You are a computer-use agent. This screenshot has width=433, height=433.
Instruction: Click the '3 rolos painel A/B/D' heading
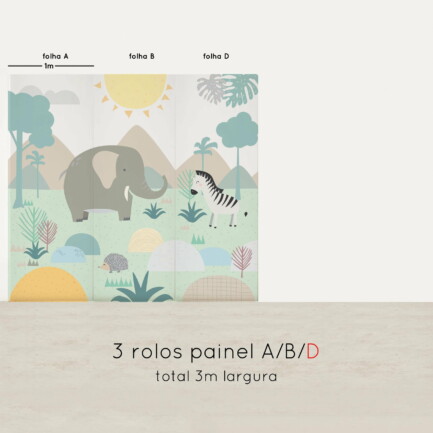pyautogui.click(x=216, y=352)
